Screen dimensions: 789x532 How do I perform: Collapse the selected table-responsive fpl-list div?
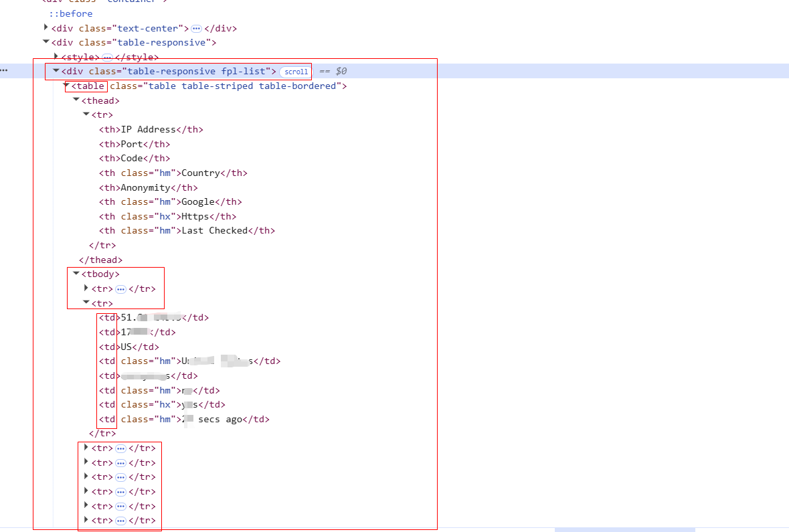tap(56, 70)
